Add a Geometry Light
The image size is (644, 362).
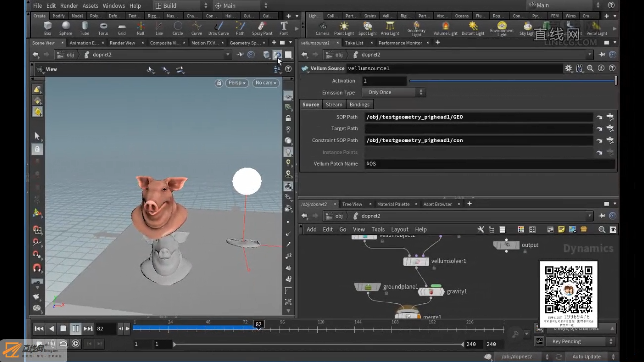[x=416, y=29]
